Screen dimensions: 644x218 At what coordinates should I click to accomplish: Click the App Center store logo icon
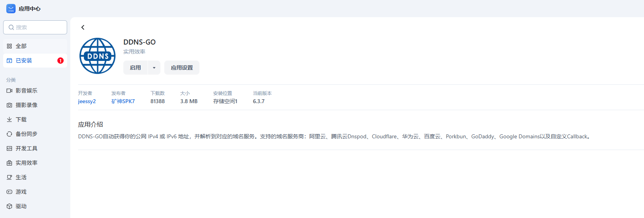pyautogui.click(x=11, y=9)
